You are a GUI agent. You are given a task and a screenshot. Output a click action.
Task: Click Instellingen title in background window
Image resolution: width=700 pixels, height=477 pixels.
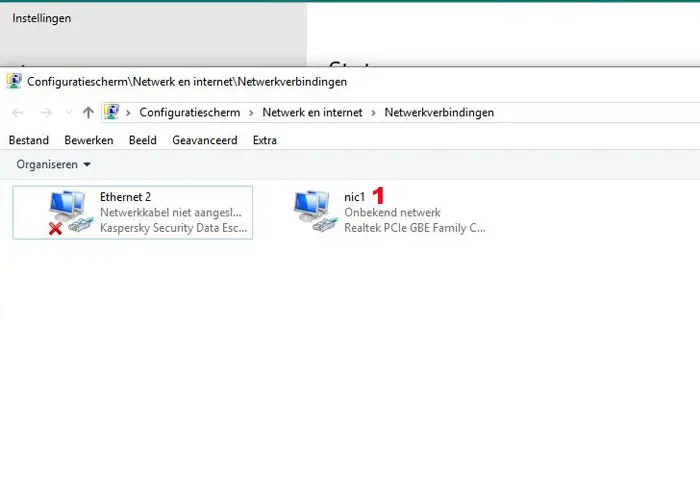click(x=42, y=18)
